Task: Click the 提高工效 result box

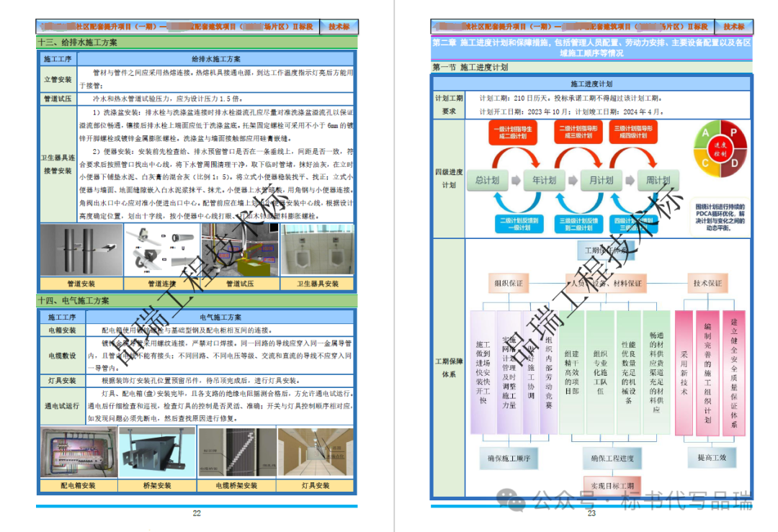Action: 711,458
